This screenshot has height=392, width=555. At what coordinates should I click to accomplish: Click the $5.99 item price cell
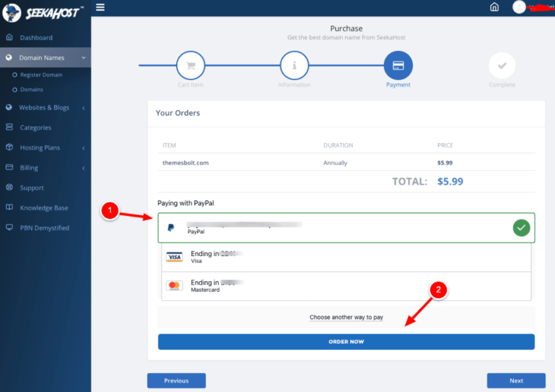[x=445, y=162]
